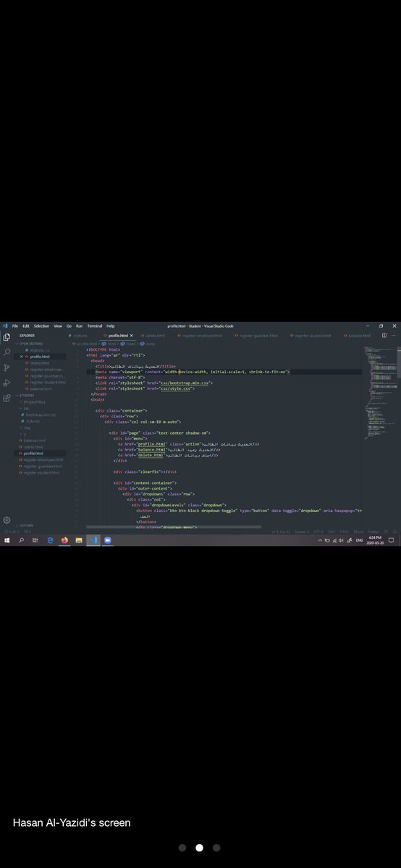Open the Manage gear menu
401x868 pixels.
7,520
